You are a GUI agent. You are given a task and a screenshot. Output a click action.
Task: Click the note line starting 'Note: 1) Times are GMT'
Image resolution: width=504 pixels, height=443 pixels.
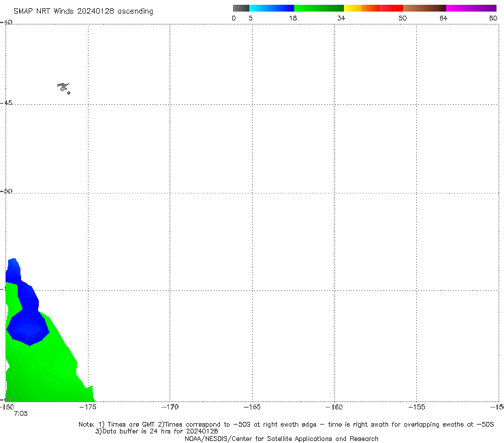click(286, 425)
